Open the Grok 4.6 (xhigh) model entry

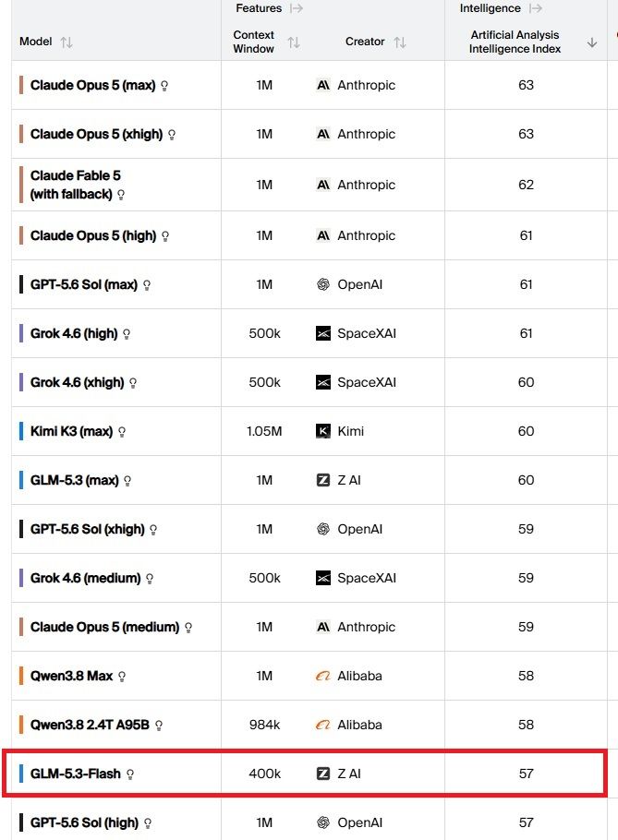[x=78, y=382]
